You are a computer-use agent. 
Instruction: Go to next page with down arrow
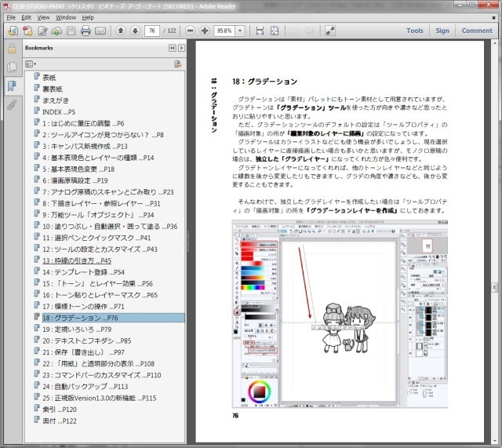[x=135, y=31]
